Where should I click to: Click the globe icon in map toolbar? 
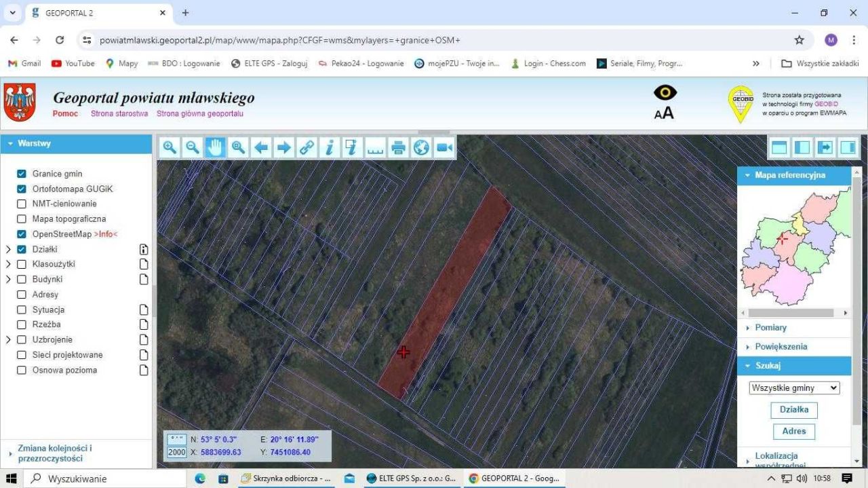click(421, 147)
